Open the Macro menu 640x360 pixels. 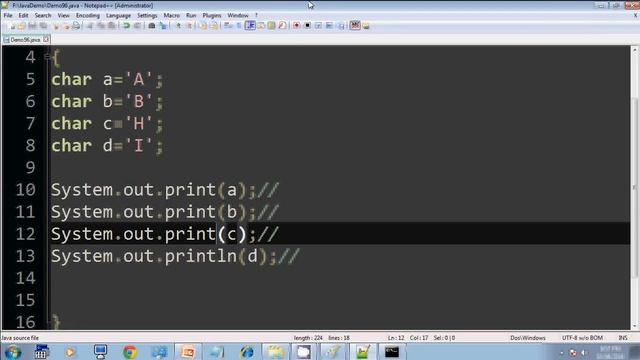pos(171,15)
